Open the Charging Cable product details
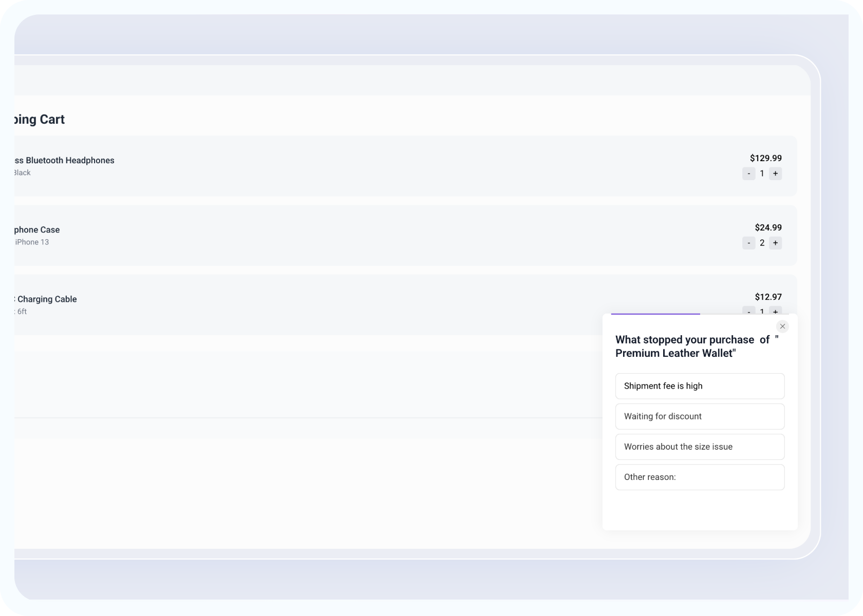863x616 pixels. click(45, 299)
